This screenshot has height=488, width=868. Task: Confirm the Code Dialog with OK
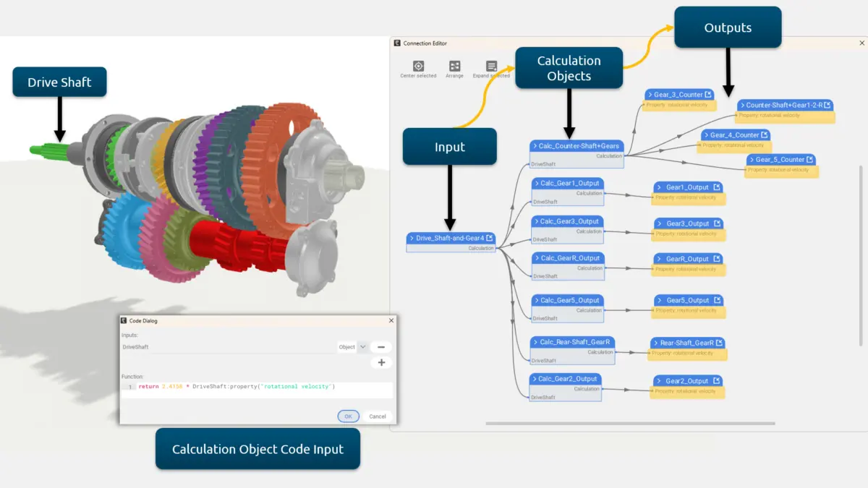pyautogui.click(x=348, y=416)
